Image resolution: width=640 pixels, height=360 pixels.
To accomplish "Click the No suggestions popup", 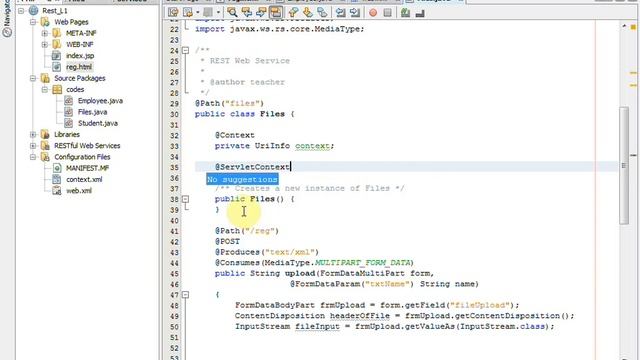I will pos(242,179).
